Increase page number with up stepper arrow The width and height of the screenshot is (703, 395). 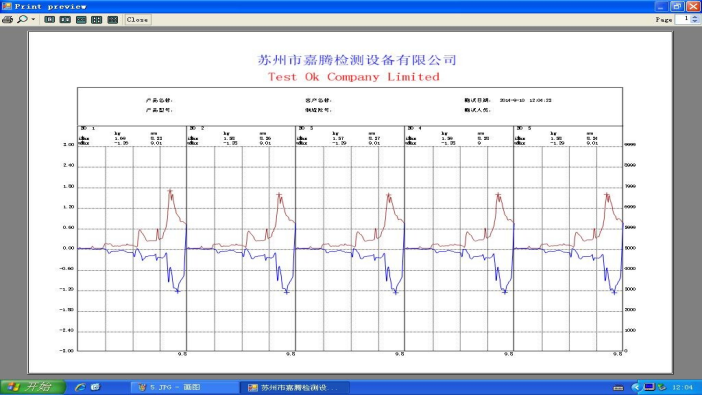[694, 17]
